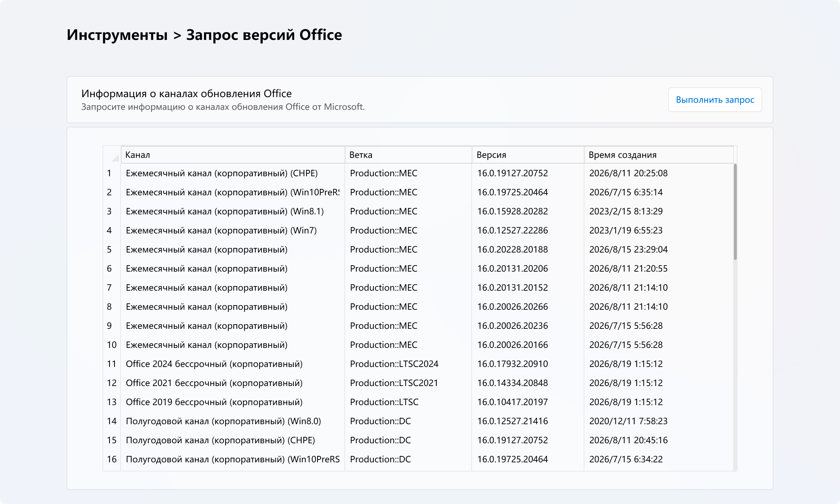The width and height of the screenshot is (840, 504).
Task: Click version cell 16.0.20228.20188
Action: (x=528, y=249)
